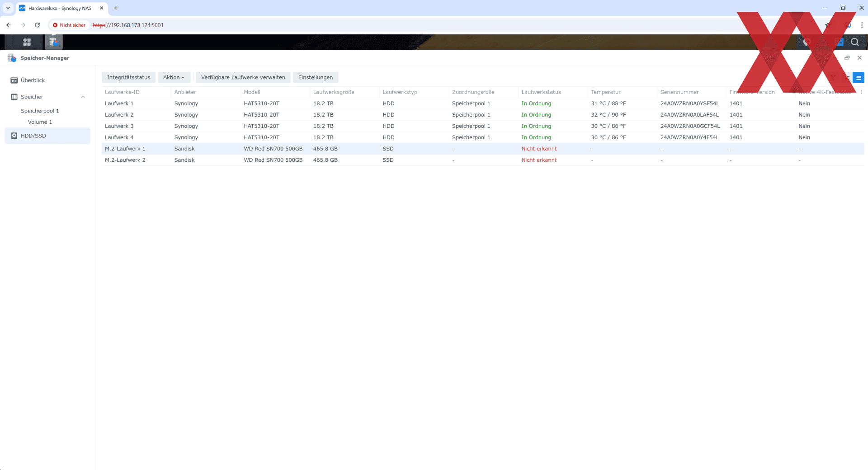Click Nicht erkannt status of M.2-Laufwerk 2
The image size is (868, 470).
(x=539, y=160)
